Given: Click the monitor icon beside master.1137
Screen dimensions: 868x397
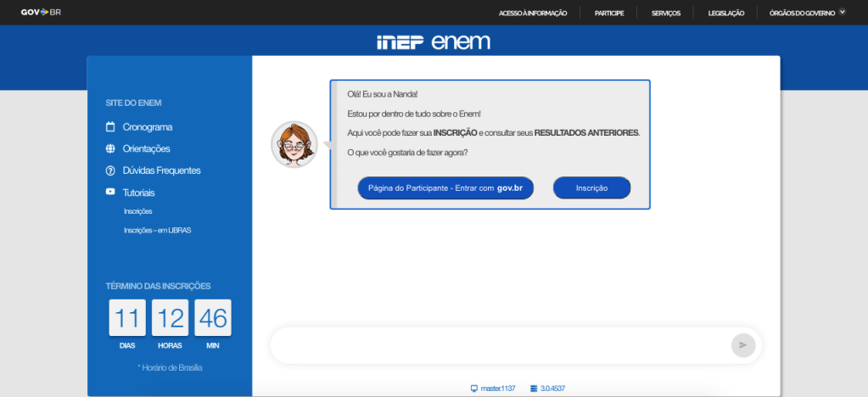Looking at the screenshot, I should tap(473, 389).
